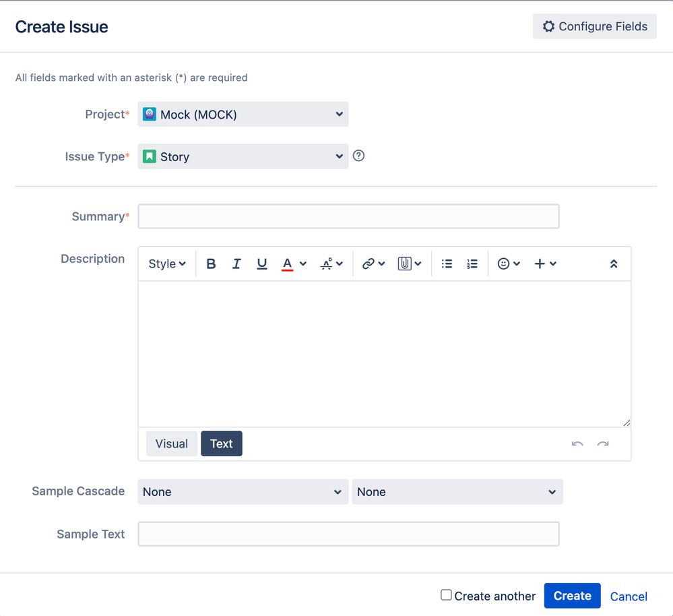Click the Undo arrow icon
673x616 pixels.
point(577,444)
